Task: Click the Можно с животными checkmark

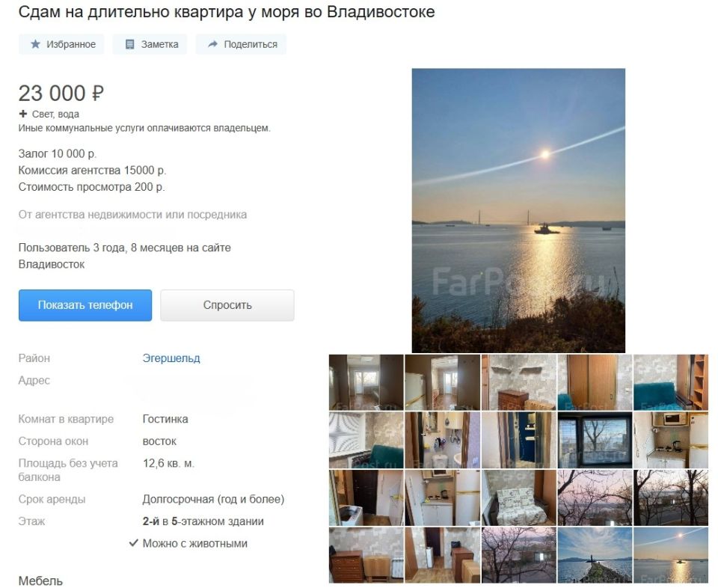Action: click(134, 543)
